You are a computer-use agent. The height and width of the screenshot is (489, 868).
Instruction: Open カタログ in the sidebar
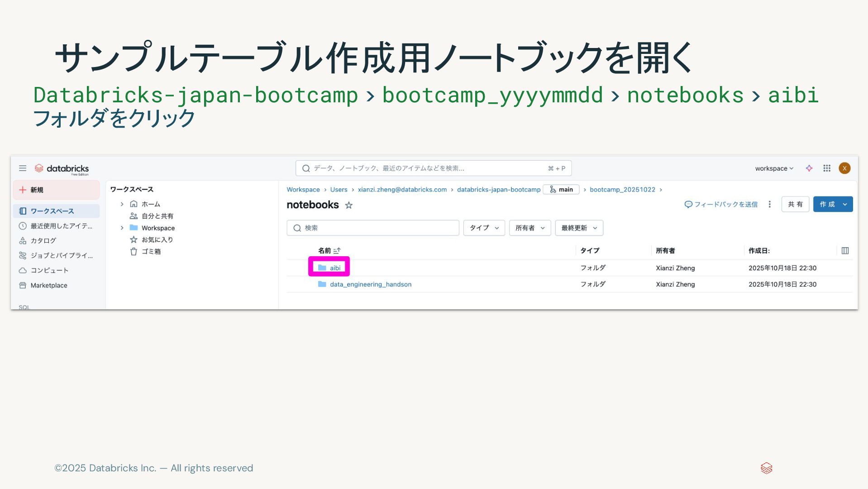pos(57,240)
